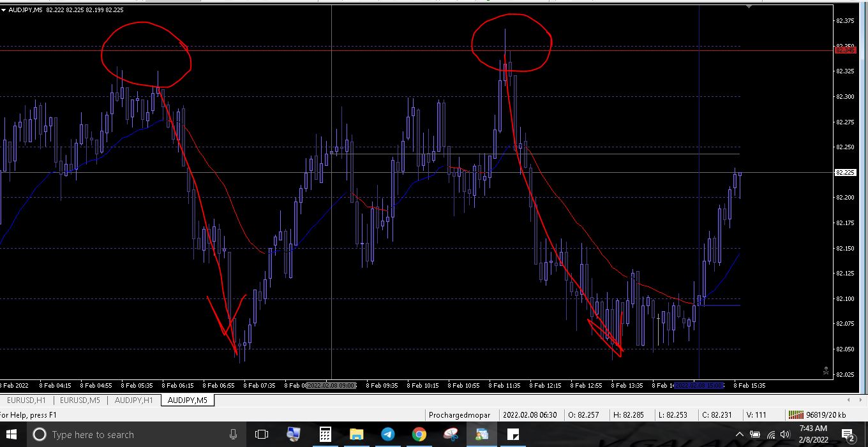Click the 2022.02.08 15:00 vertical line label

[699, 385]
